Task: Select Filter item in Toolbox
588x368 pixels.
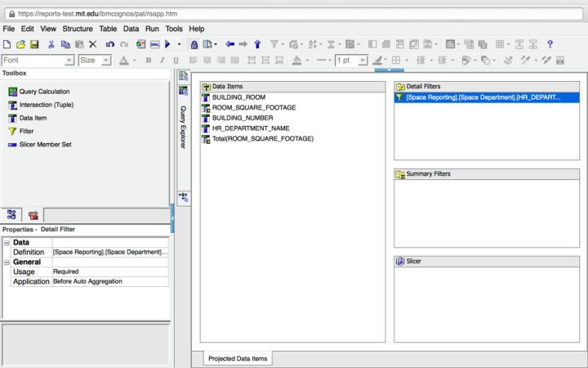Action: click(26, 131)
